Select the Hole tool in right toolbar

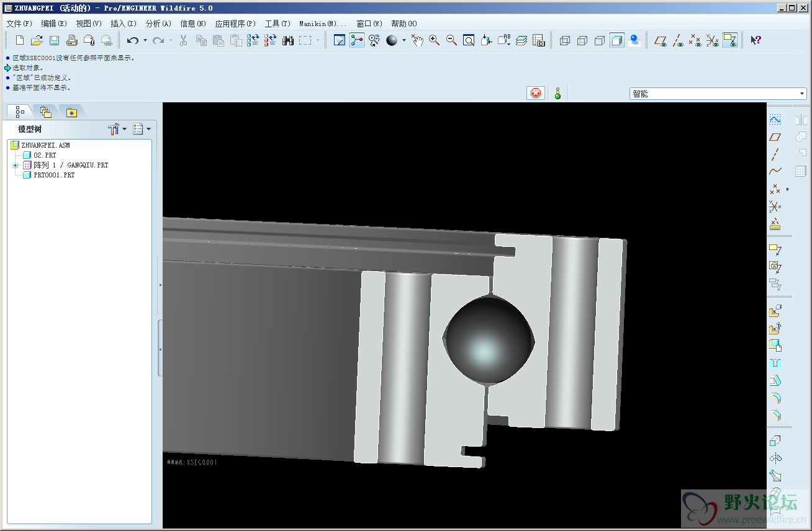tap(775, 364)
